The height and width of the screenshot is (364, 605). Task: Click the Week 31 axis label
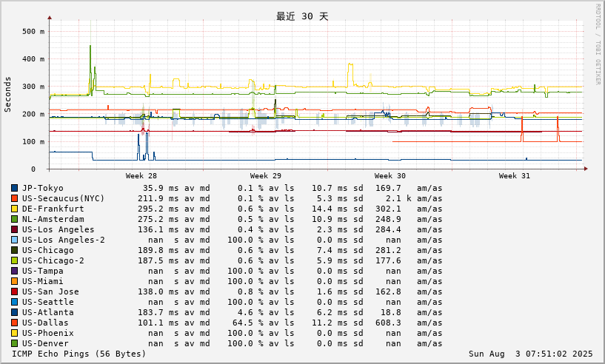click(x=515, y=176)
